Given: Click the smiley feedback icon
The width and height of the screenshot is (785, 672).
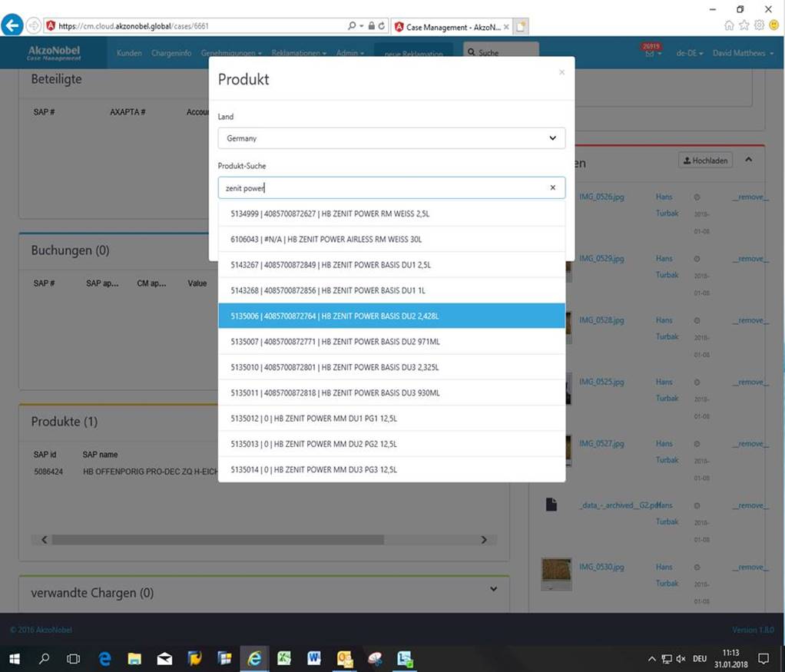Looking at the screenshot, I should pyautogui.click(x=774, y=25).
